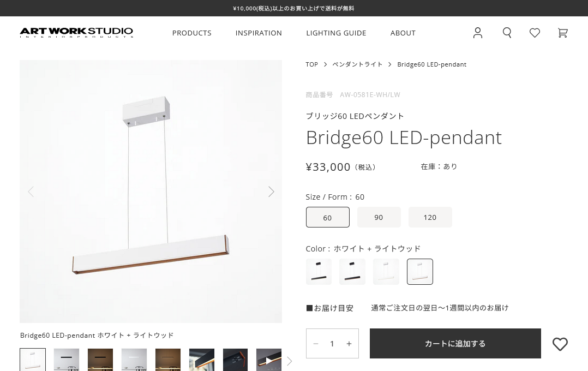Advance thumbnails with the right chevron
Image resolution: width=588 pixels, height=371 pixels.
pos(289,361)
